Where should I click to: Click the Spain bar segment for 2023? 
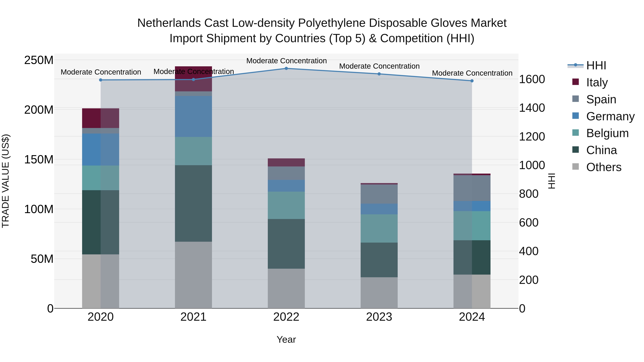pos(379,194)
